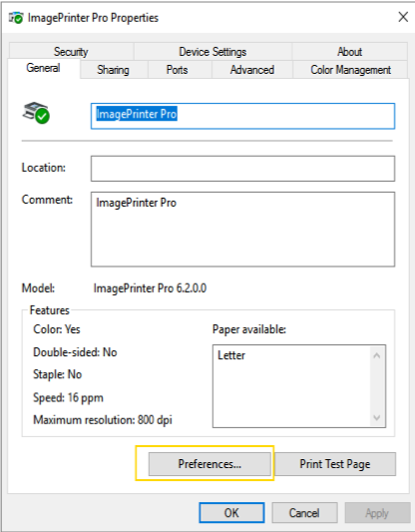The height and width of the screenshot is (532, 415).
Task: Open the Security tab
Action: (x=71, y=52)
